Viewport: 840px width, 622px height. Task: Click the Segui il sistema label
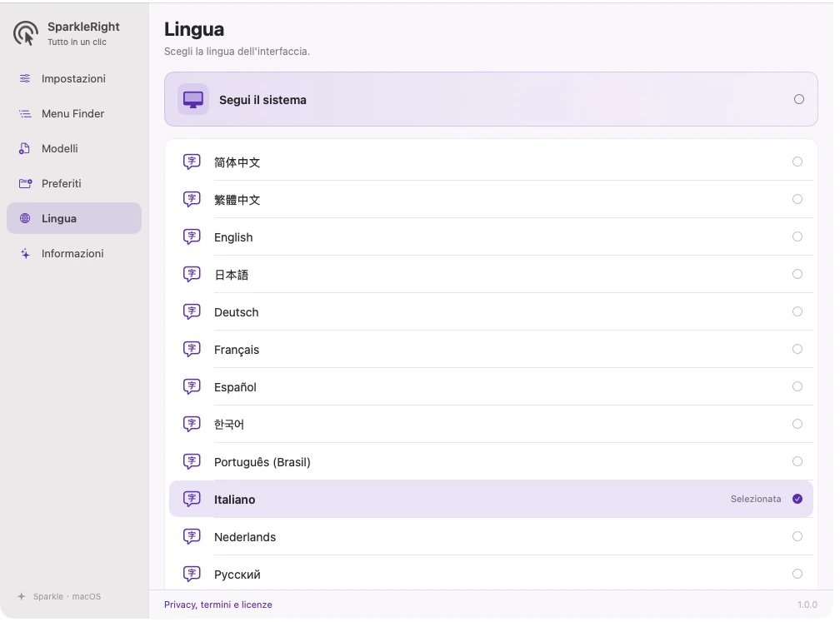pos(262,100)
